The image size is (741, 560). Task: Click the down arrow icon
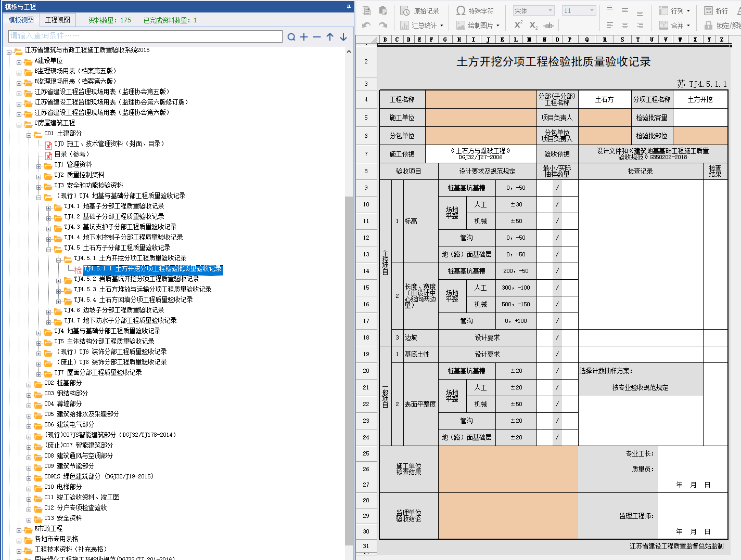click(343, 37)
